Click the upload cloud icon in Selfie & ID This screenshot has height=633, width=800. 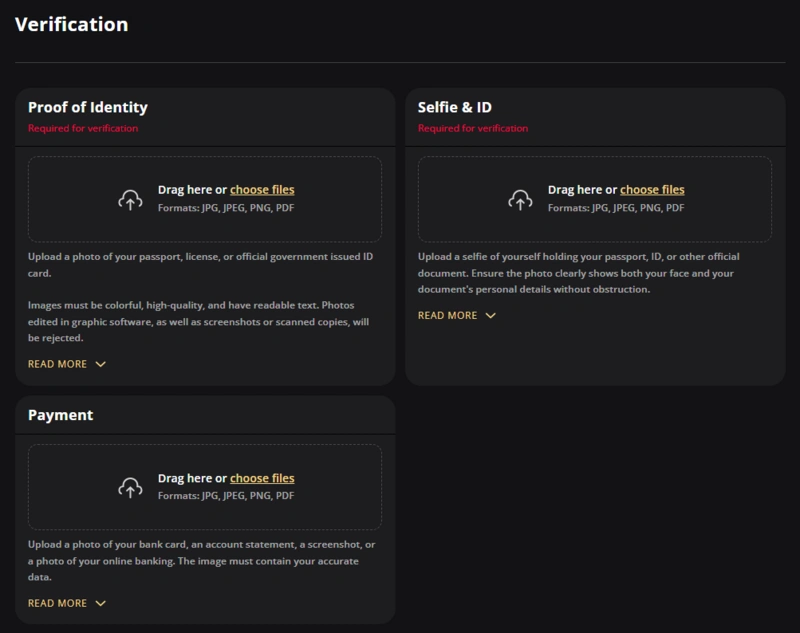(520, 199)
